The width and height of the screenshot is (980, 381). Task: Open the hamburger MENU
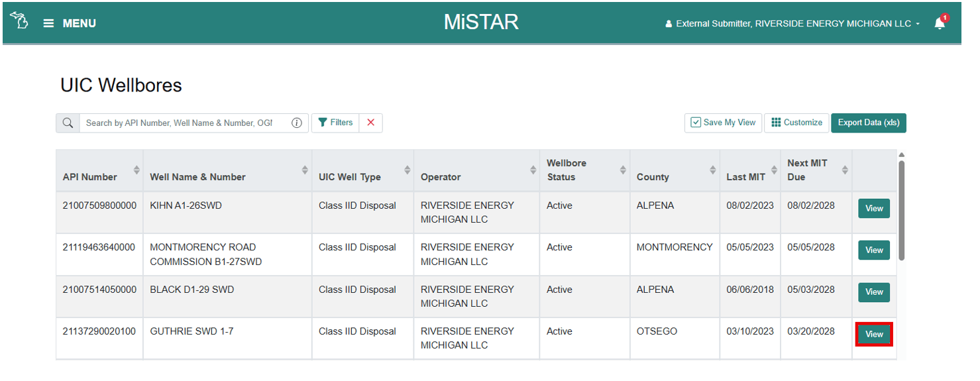(70, 23)
